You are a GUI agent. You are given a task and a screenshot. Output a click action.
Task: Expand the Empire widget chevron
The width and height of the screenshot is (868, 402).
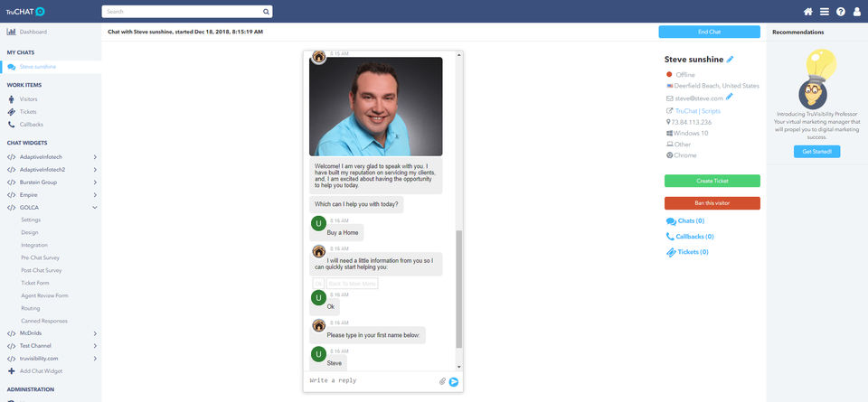click(x=95, y=195)
